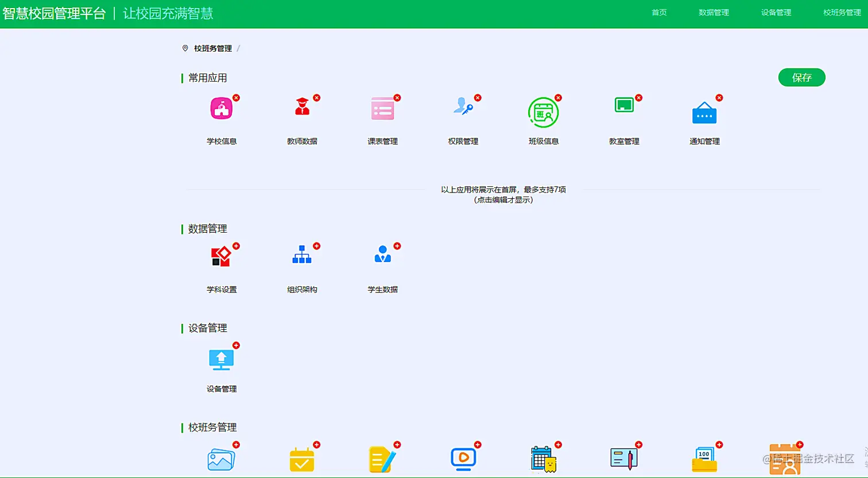Open 校班务管理 in the top navigation bar
Viewport: 868px width, 478px height.
point(842,13)
